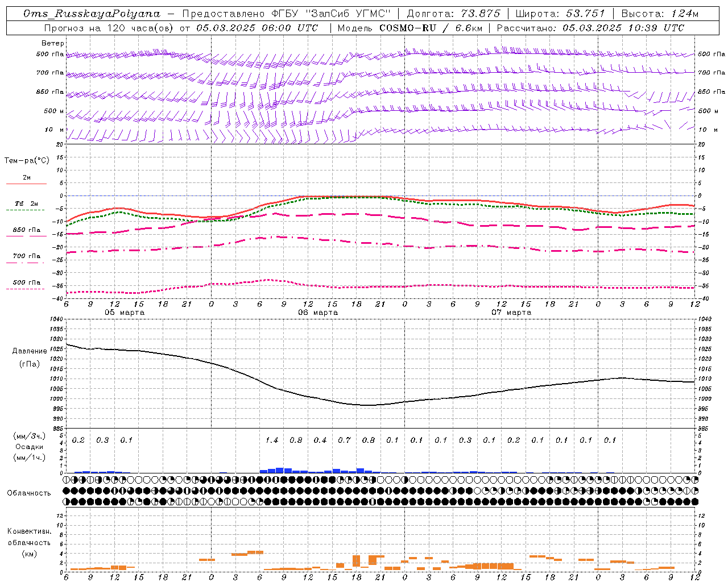Click the (мм/1ч.) precipitation unit label
Screen dimensions: 728x582
pos(30,458)
